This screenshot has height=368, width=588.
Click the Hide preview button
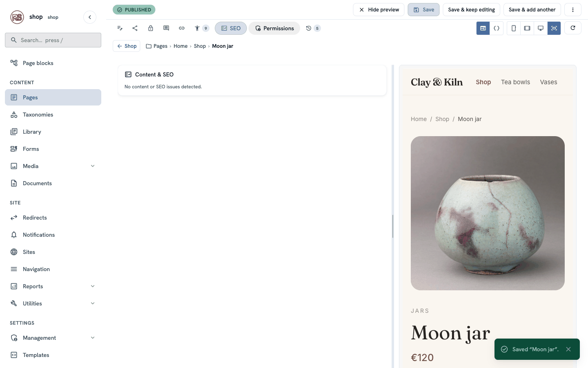tap(379, 10)
